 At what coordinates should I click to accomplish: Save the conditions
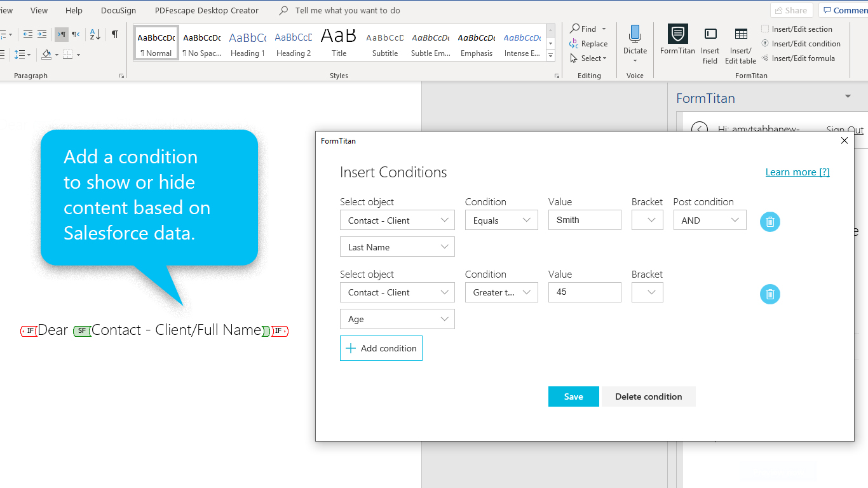574,396
